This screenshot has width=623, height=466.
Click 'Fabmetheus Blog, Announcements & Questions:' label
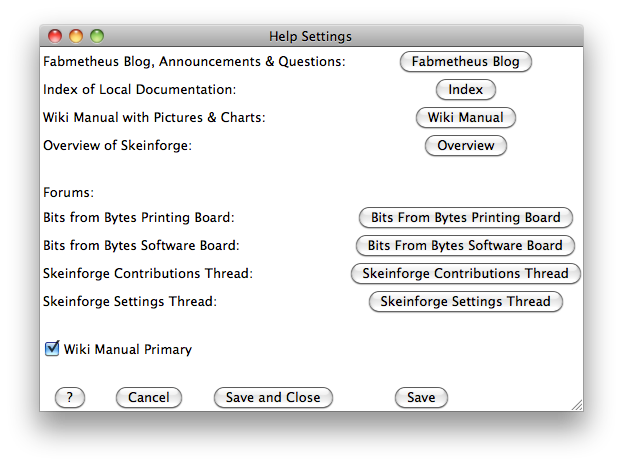pyautogui.click(x=194, y=62)
